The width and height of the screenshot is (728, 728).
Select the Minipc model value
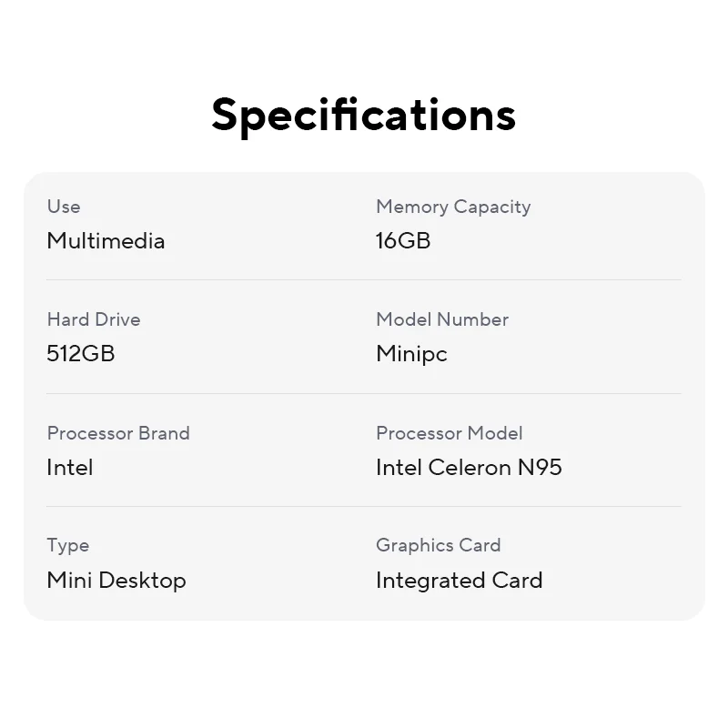[411, 354]
